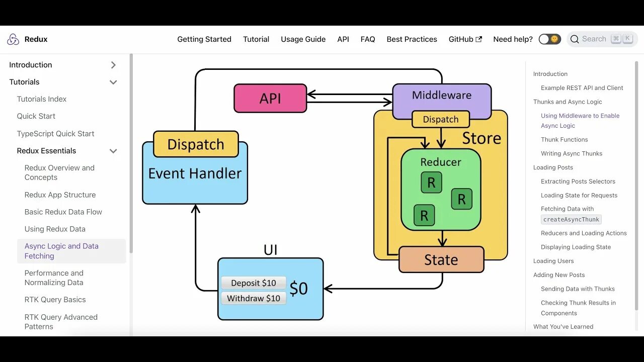Click the Deposit $10 button in diagram
Viewport: 644px width, 362px height.
click(254, 283)
